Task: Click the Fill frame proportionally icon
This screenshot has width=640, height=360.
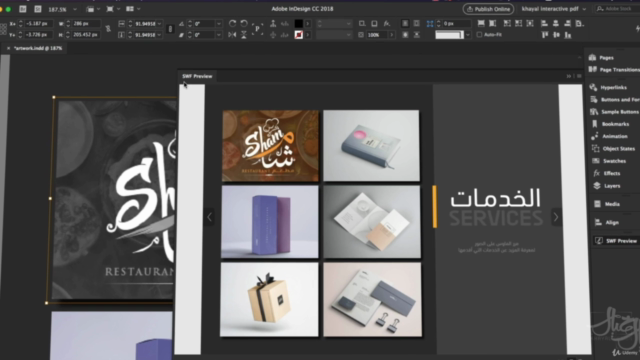Action: pos(481,24)
